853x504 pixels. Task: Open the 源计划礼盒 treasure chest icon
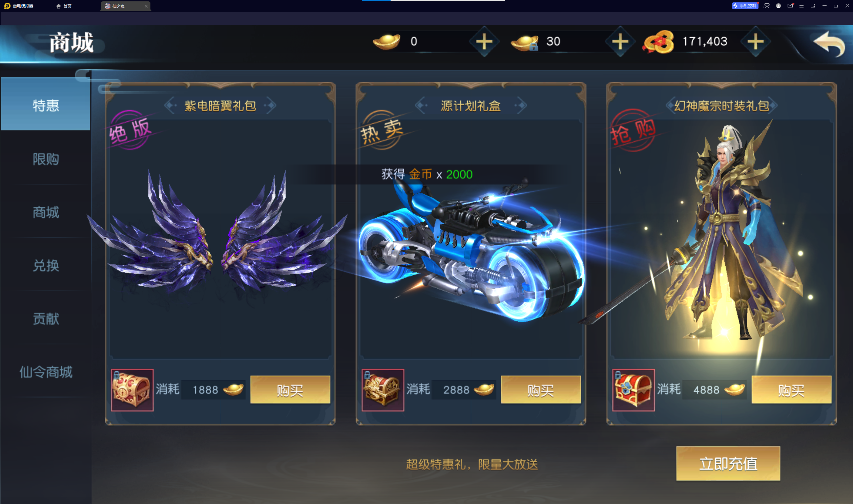point(383,390)
